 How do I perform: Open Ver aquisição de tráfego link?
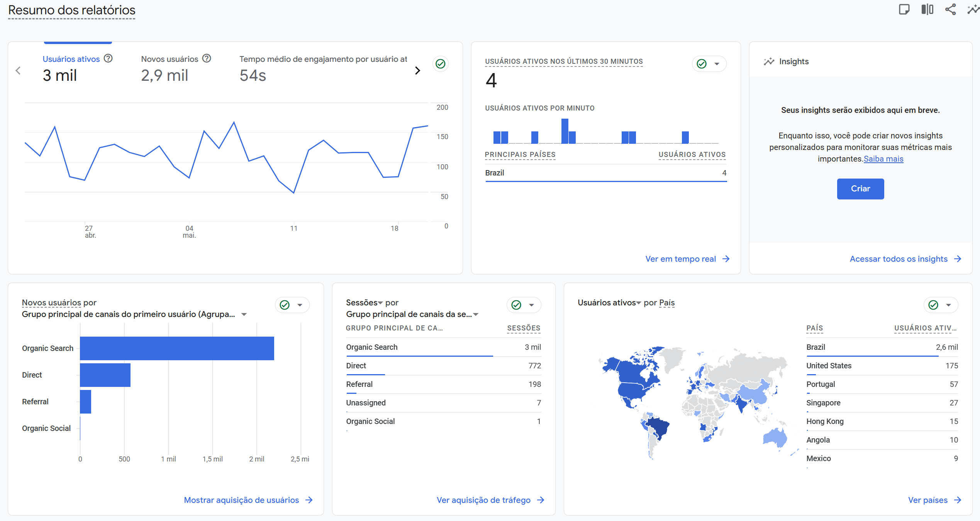click(490, 500)
